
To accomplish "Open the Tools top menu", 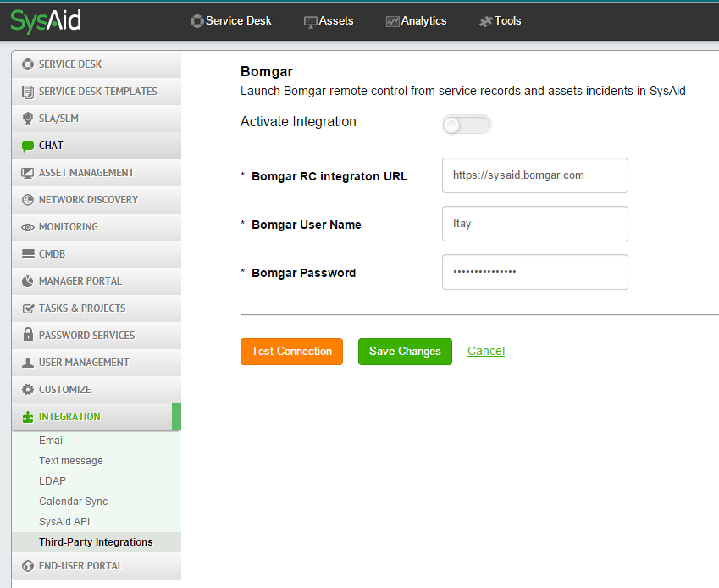I will [x=501, y=21].
